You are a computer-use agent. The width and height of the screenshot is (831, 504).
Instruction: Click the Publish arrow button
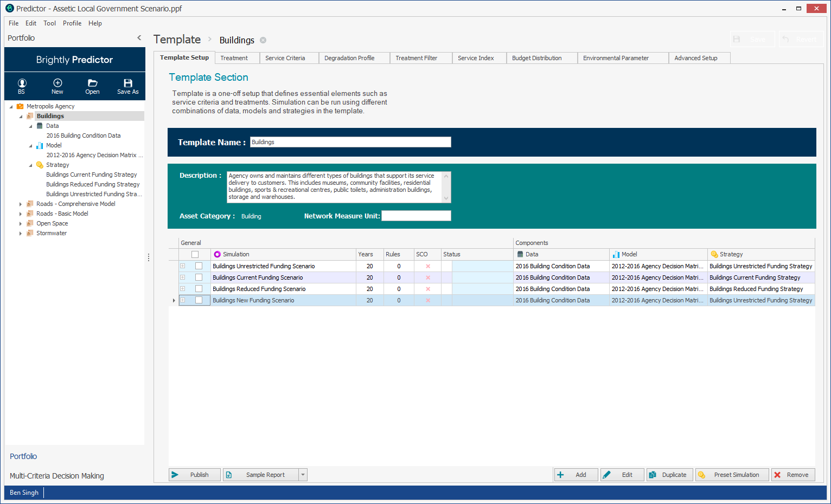(x=194, y=475)
